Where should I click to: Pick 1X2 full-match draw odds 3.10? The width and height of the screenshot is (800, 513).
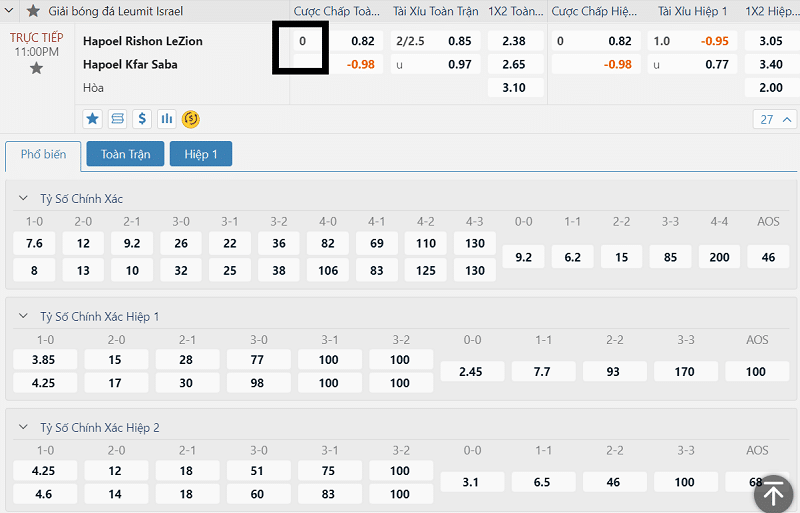[515, 88]
